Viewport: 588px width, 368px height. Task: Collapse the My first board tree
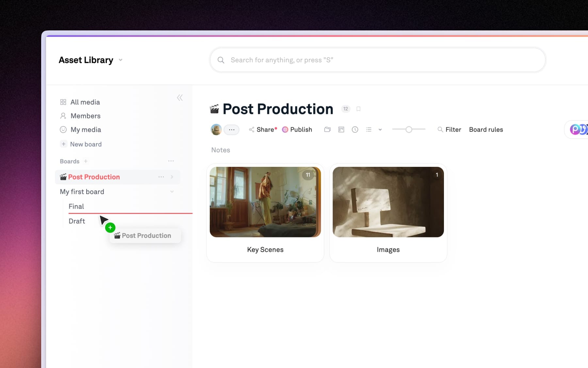click(x=172, y=192)
